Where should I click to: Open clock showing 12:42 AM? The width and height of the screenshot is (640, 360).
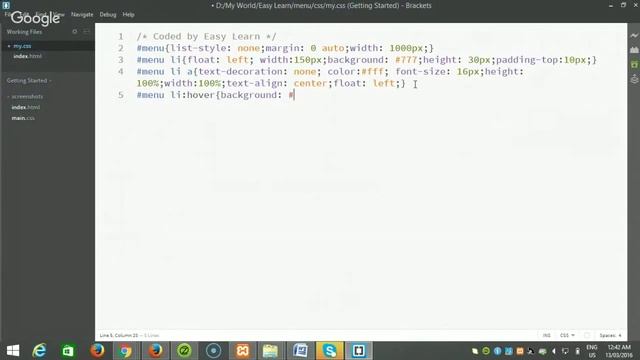[619, 351]
